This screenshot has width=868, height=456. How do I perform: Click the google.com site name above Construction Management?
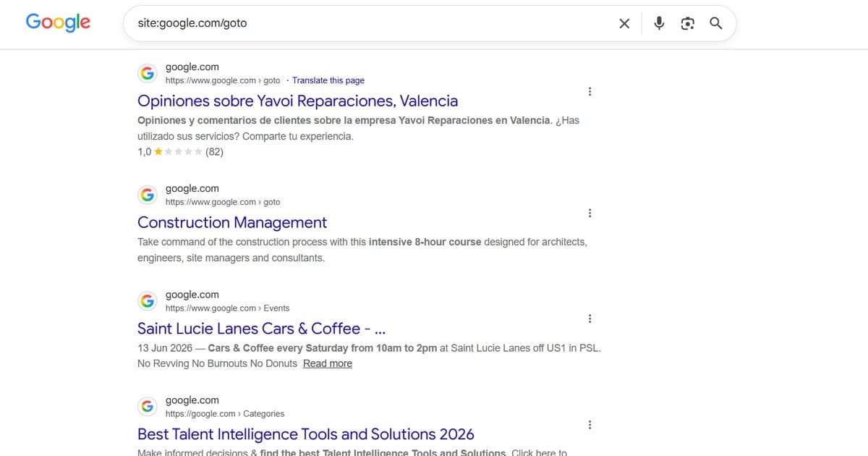point(192,188)
